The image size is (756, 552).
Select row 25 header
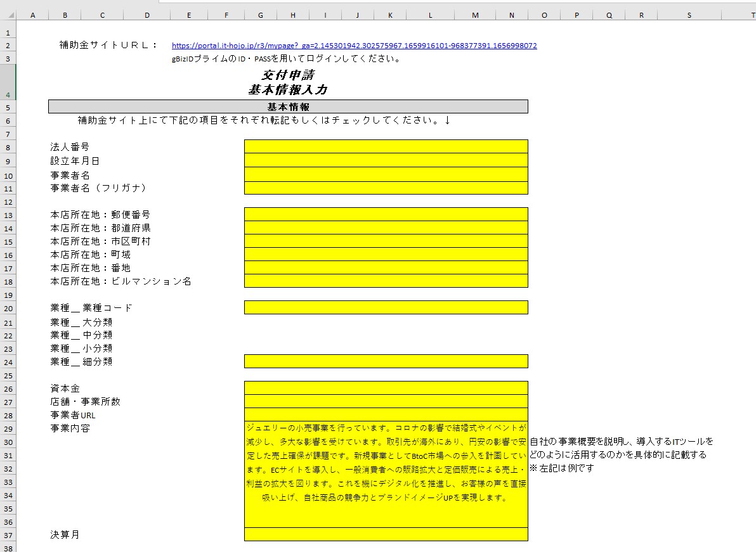pos(8,375)
